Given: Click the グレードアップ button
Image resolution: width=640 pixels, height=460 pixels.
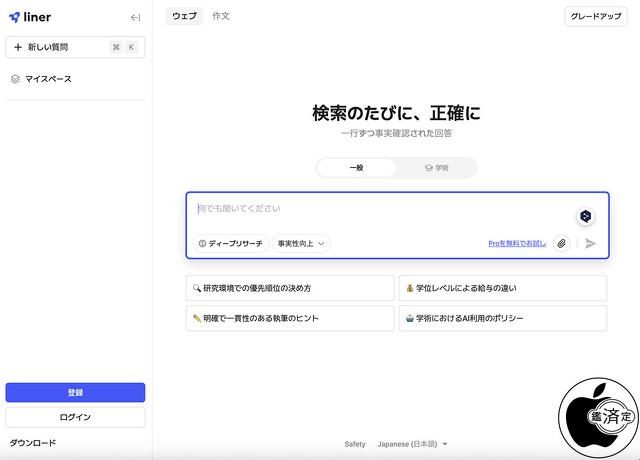Looking at the screenshot, I should (596, 17).
